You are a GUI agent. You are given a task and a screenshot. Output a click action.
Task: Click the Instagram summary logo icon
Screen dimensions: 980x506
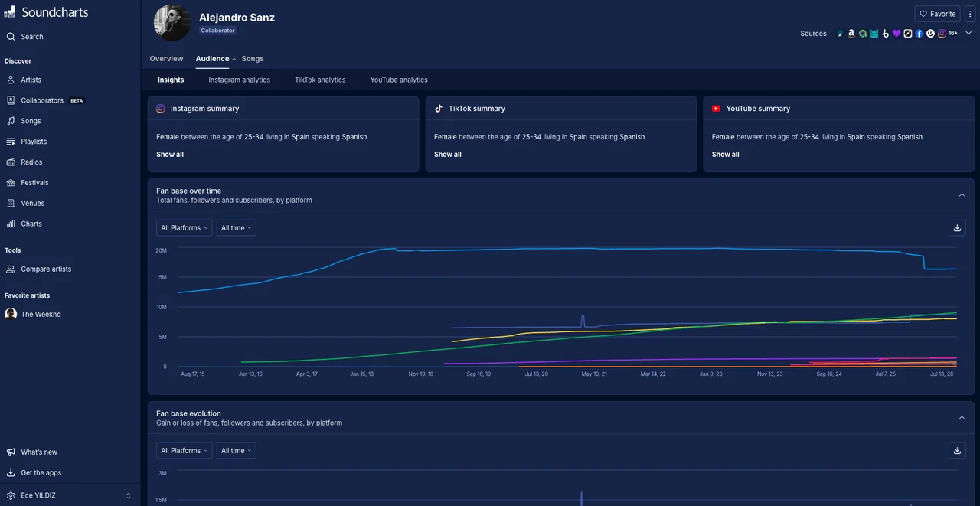161,109
